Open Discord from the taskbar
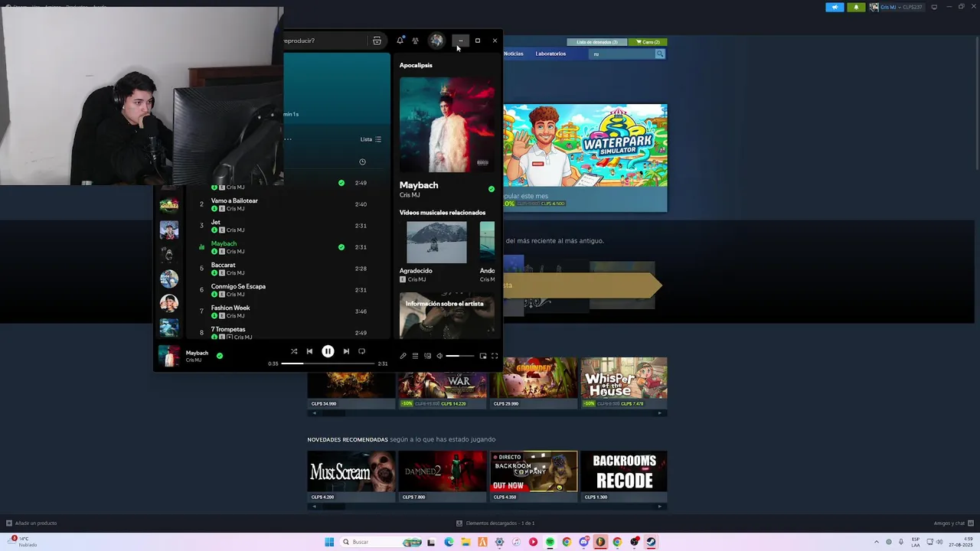The image size is (980, 551). click(x=583, y=542)
